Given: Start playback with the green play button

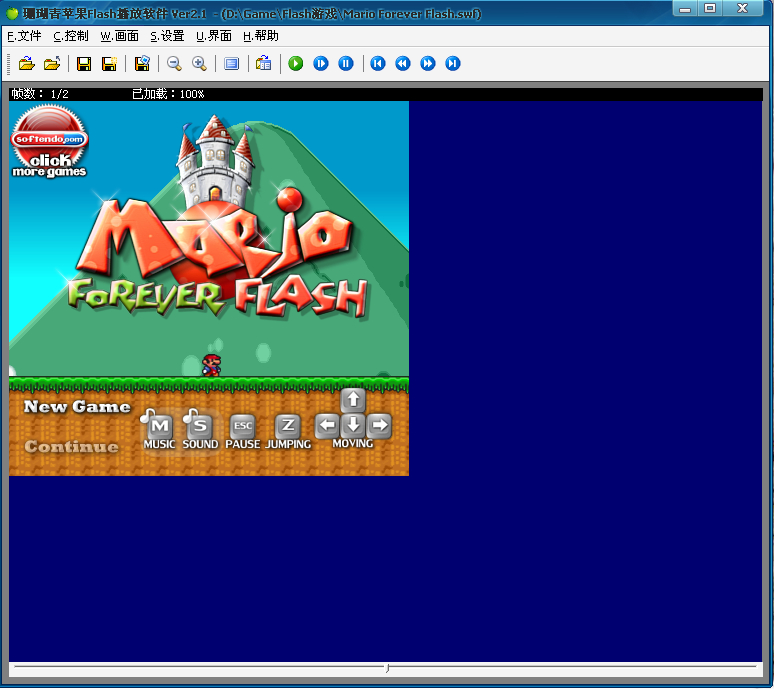Looking at the screenshot, I should pos(296,64).
